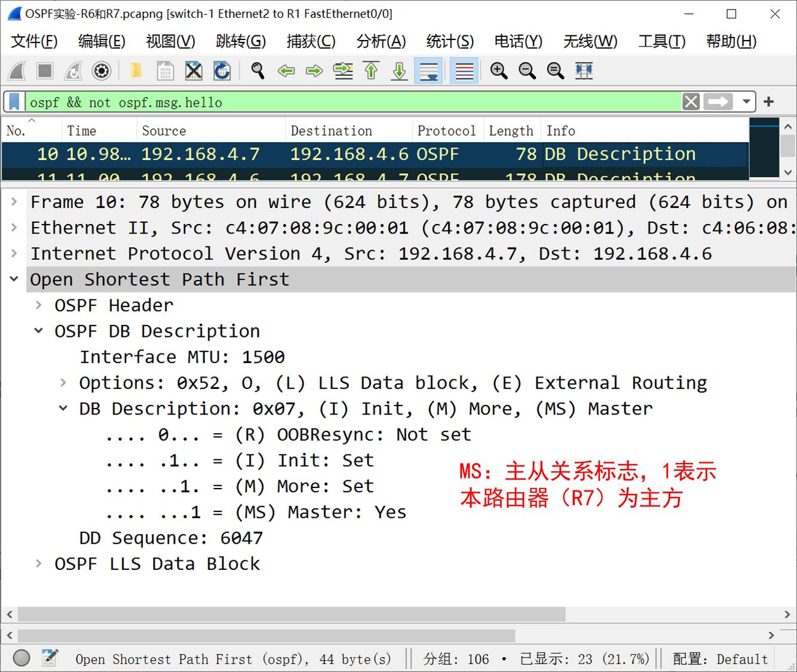Click the packet detail horizontal scrollbar
Screen dimensions: 797x672
[x=292, y=614]
